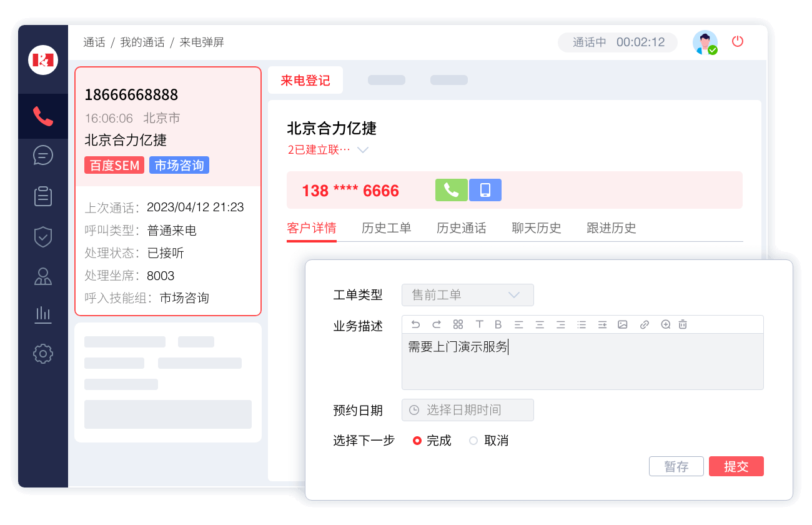
Task: Click the indent icon in editor toolbar
Action: pyautogui.click(x=602, y=324)
